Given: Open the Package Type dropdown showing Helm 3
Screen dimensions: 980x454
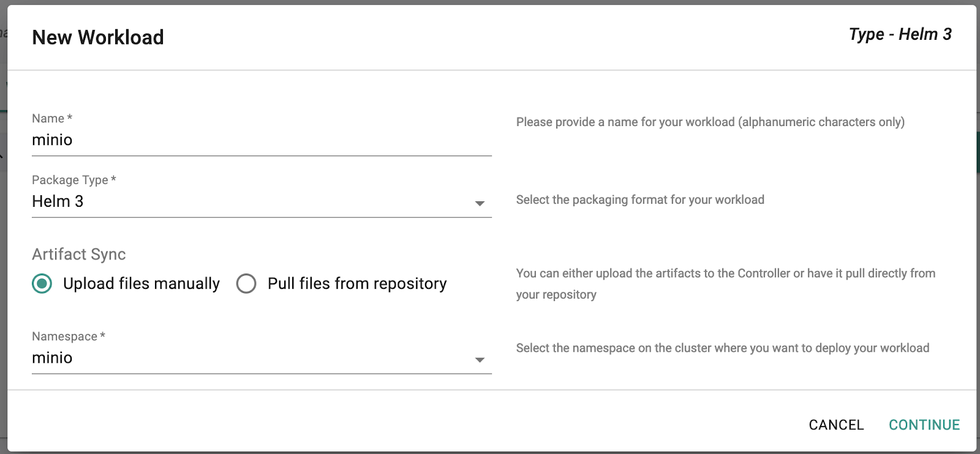Looking at the screenshot, I should click(x=251, y=202).
